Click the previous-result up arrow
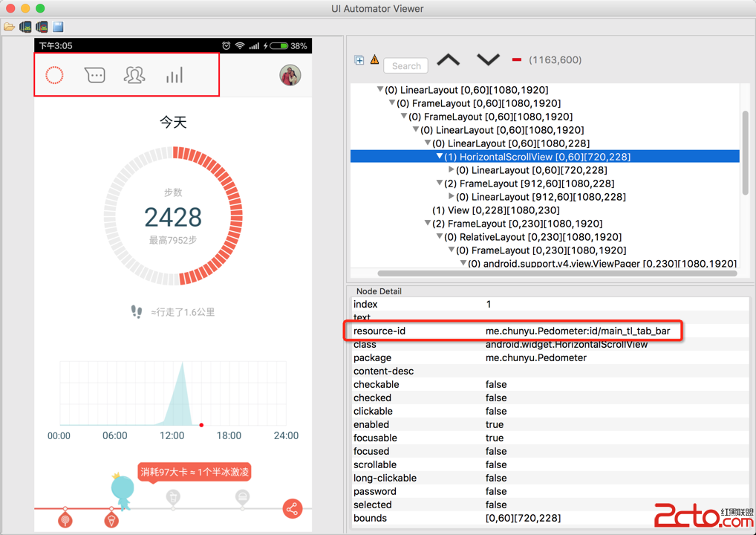Image resolution: width=756 pixels, height=535 pixels. [x=448, y=60]
